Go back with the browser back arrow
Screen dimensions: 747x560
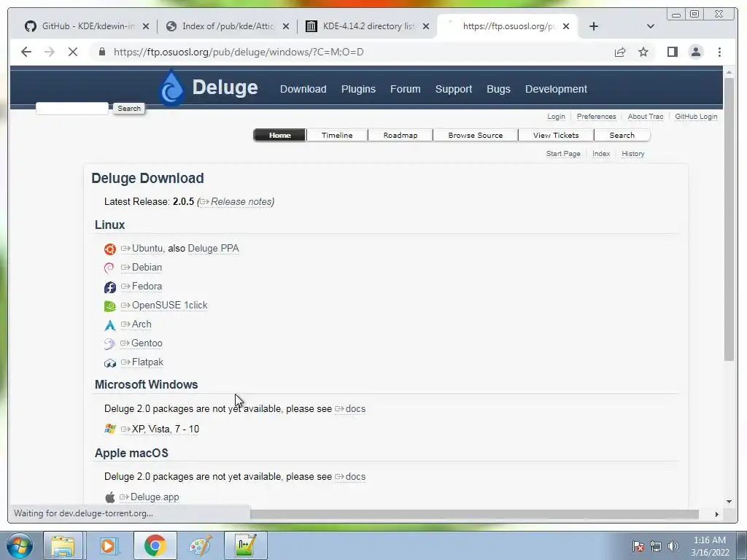[26, 52]
